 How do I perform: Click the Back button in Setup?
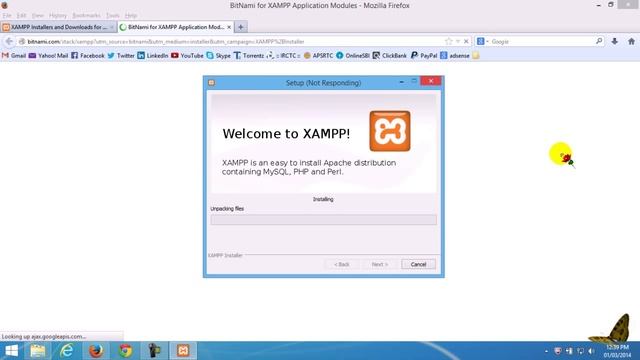click(x=342, y=264)
